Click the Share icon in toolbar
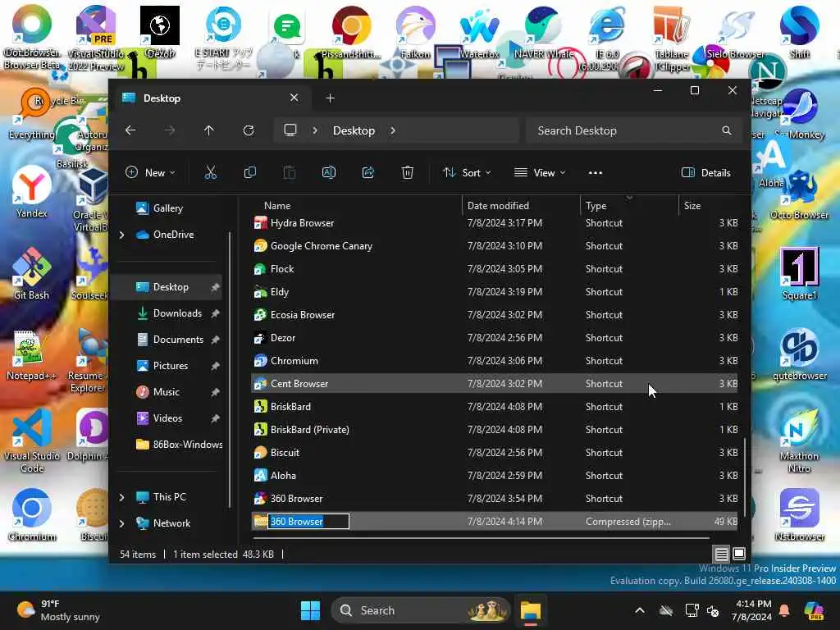 [368, 172]
